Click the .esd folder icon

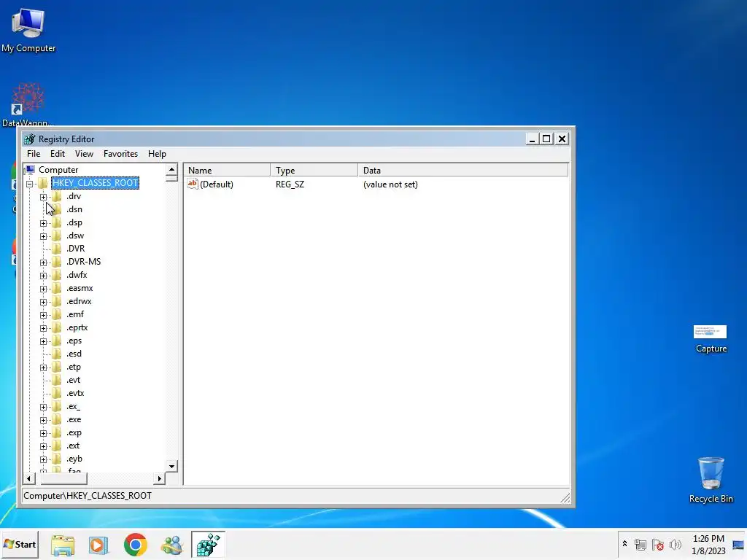pyautogui.click(x=57, y=354)
